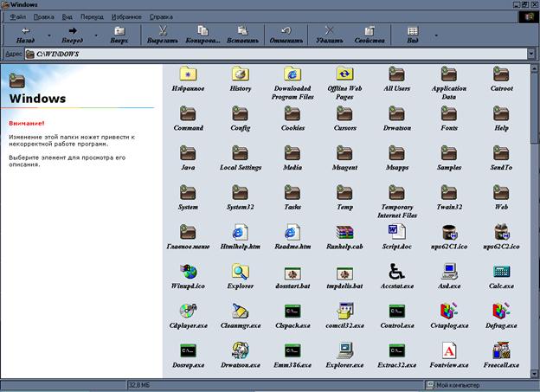The image size is (540, 392).
Task: Click the Вид (Views) toolbar button
Action: pyautogui.click(x=413, y=35)
